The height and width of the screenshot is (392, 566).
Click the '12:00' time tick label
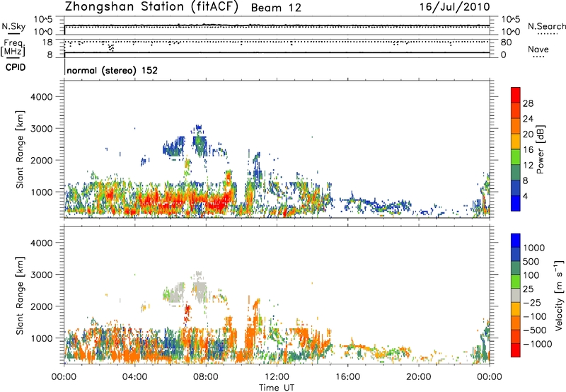[x=277, y=377]
